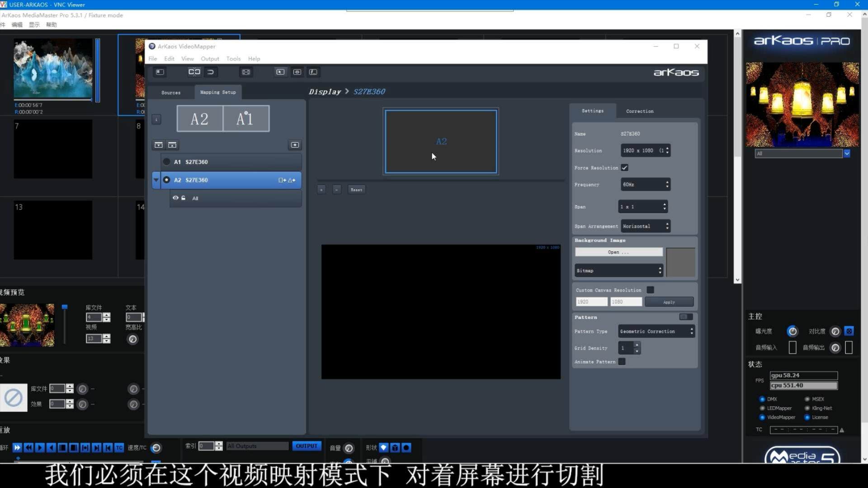
Task: Check the Animate Pattern box
Action: click(x=622, y=361)
